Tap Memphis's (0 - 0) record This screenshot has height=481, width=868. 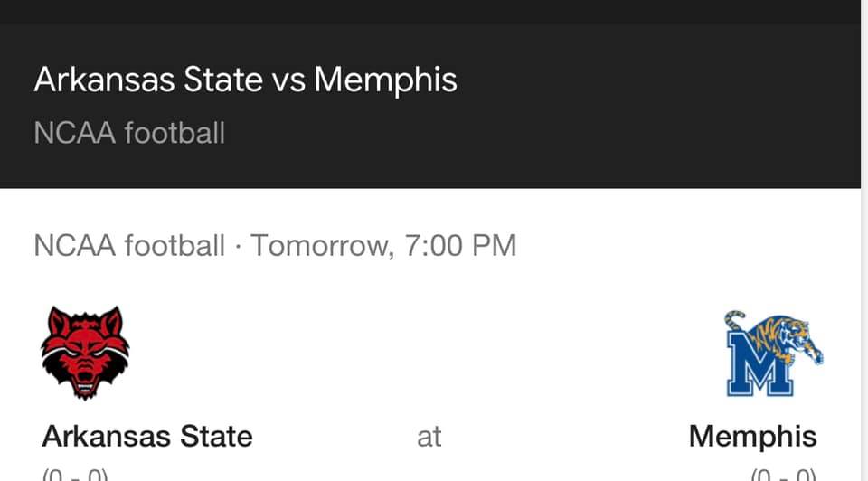(783, 475)
